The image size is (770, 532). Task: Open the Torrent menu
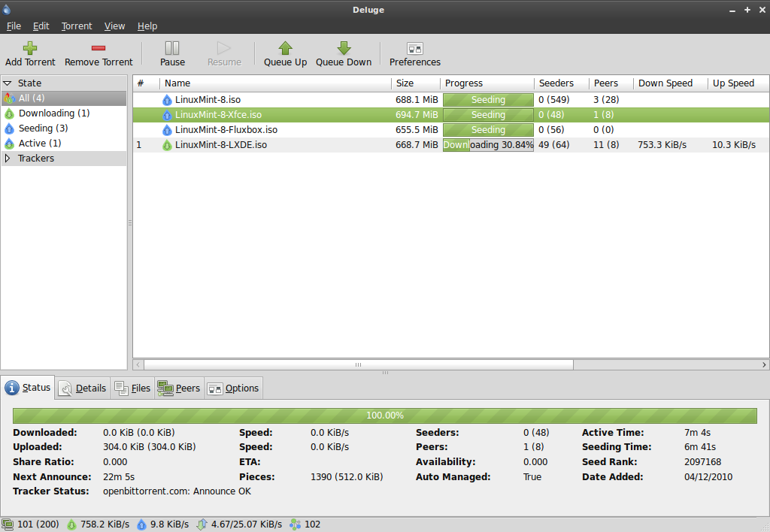pyautogui.click(x=77, y=26)
